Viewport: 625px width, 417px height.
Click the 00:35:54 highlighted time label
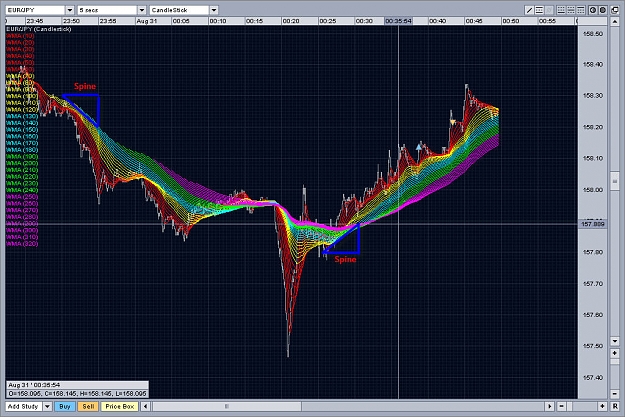[399, 21]
